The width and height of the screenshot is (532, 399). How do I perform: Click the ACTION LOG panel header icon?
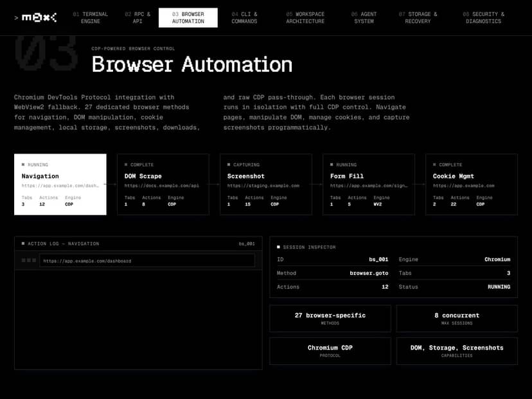tap(23, 244)
